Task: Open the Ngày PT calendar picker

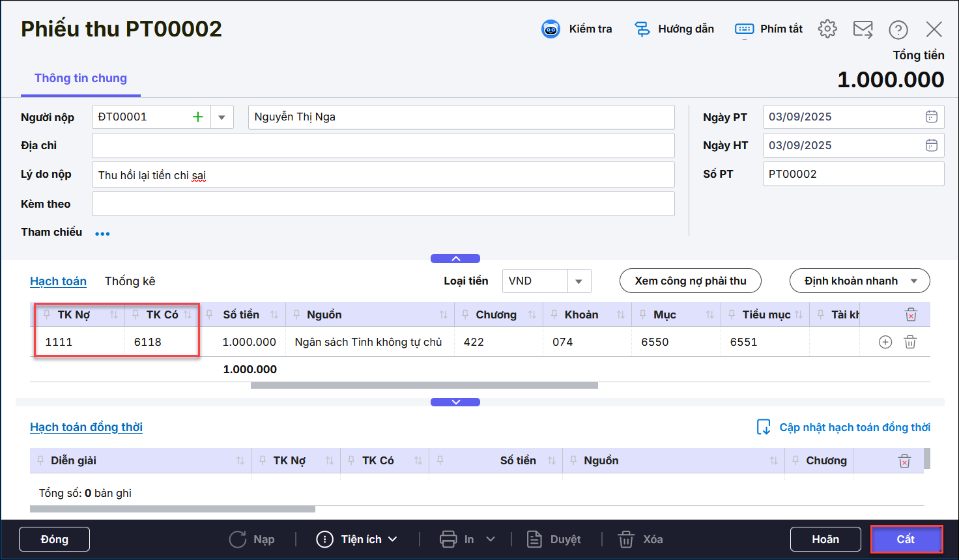Action: pos(932,117)
